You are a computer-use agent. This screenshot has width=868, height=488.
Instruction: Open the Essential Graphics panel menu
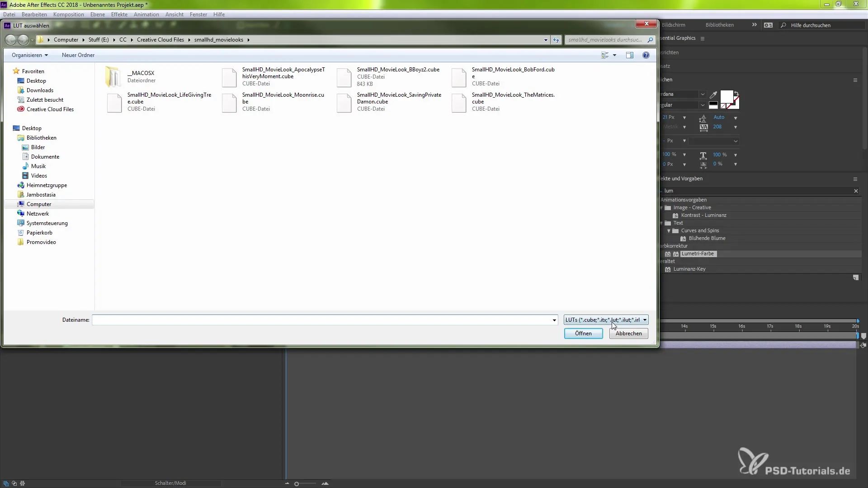[x=703, y=38]
